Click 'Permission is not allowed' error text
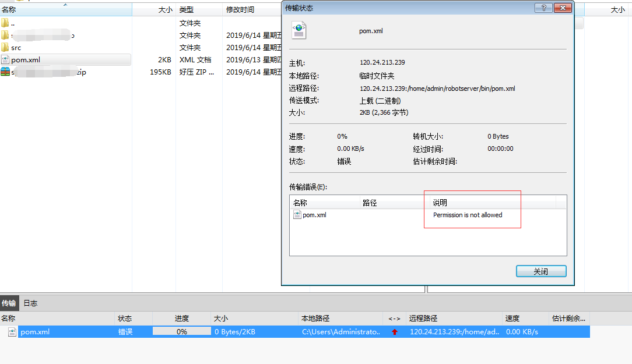Image resolution: width=632 pixels, height=364 pixels. coord(468,215)
